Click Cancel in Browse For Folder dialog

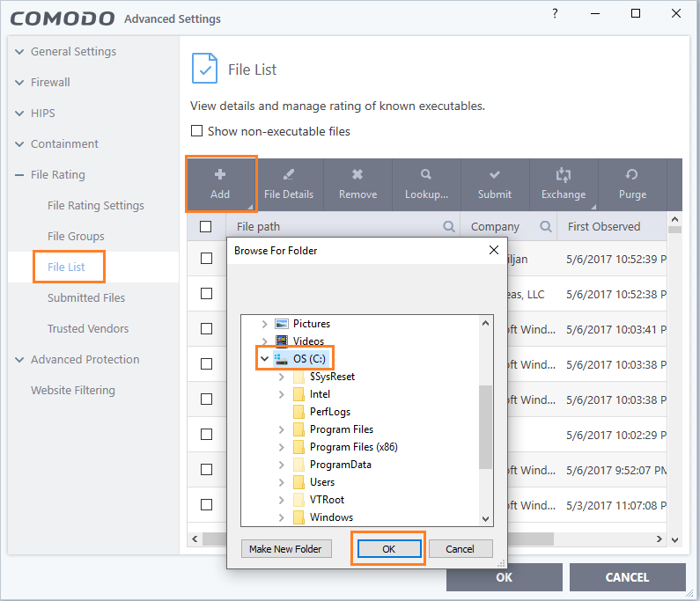461,549
